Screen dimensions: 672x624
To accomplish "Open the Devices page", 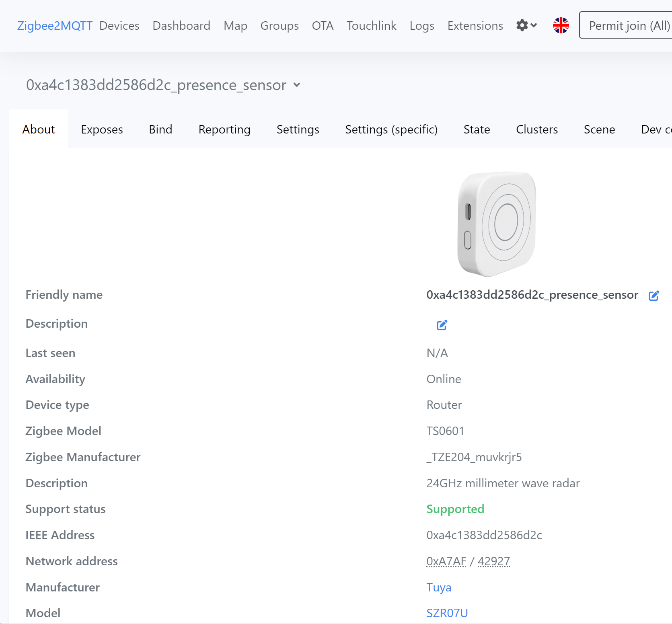I will (x=119, y=25).
